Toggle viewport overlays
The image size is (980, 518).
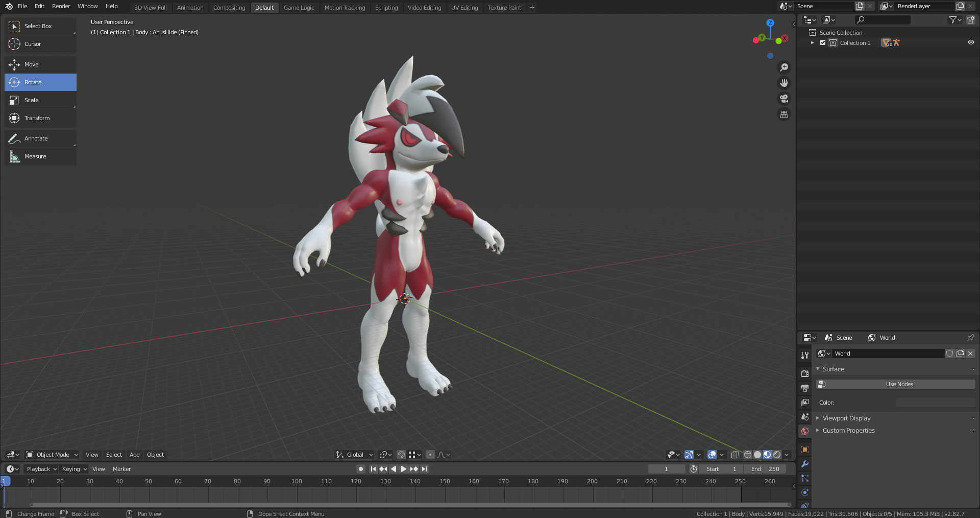click(x=712, y=455)
